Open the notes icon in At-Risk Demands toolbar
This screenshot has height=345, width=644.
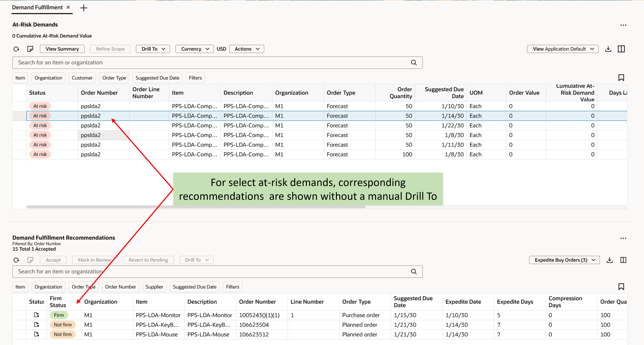click(30, 49)
